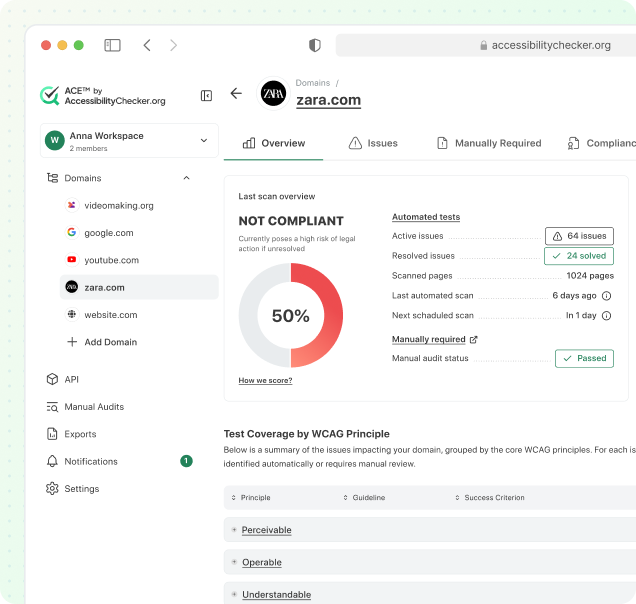Image resolution: width=636 pixels, height=604 pixels.
Task: Switch to the Overview tab
Action: coord(274,143)
